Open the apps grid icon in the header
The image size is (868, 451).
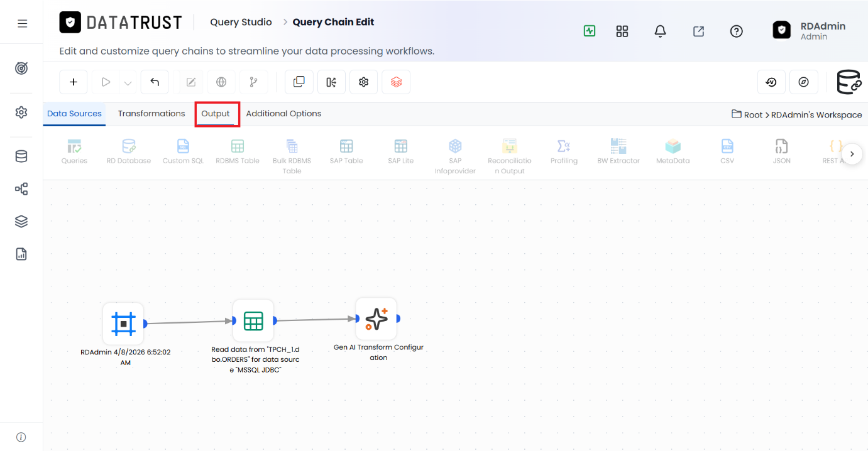(x=622, y=31)
